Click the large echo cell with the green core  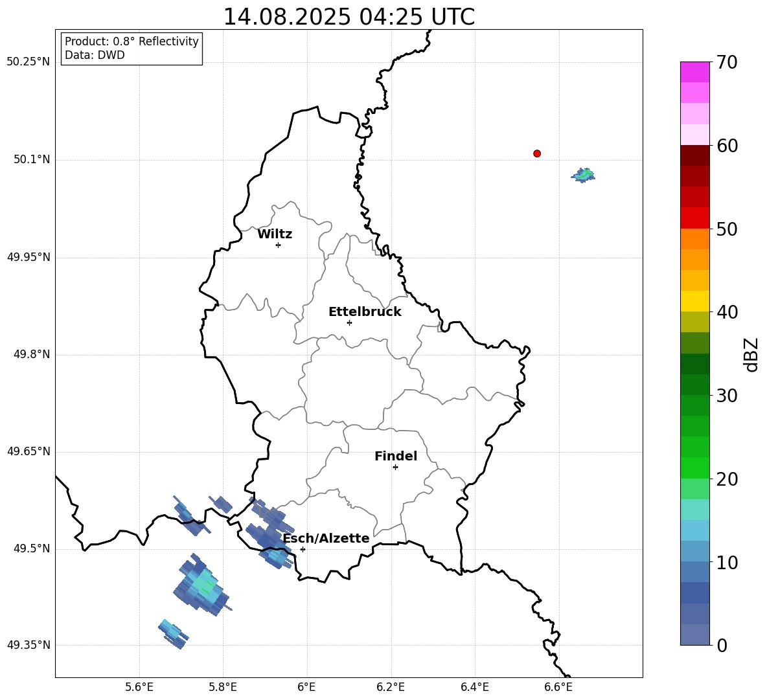202,585
